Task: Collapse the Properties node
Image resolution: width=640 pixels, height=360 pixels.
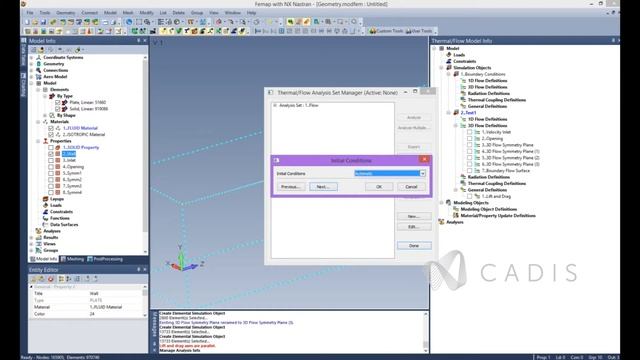Action: 38,141
